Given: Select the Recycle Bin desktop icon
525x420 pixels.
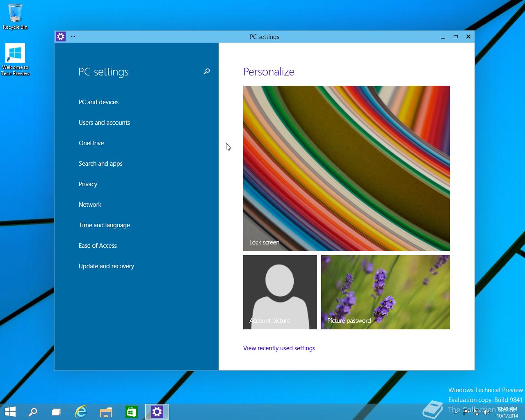Looking at the screenshot, I should coord(15,17).
